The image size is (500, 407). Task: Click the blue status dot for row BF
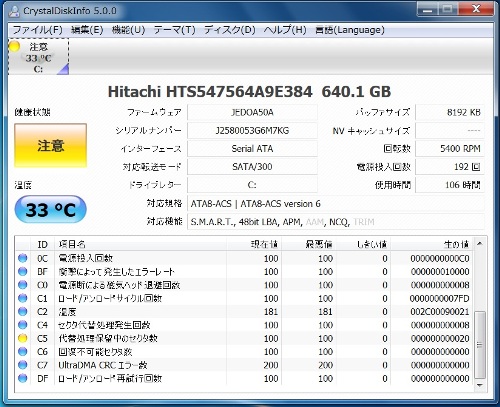coord(23,272)
